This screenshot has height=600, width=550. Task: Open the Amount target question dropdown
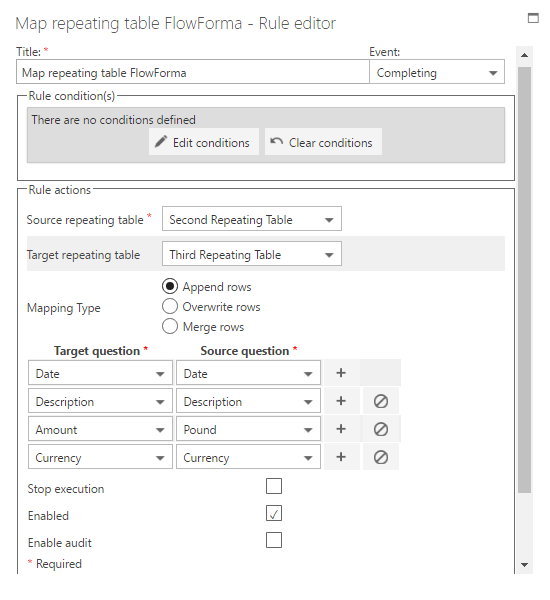pos(100,429)
